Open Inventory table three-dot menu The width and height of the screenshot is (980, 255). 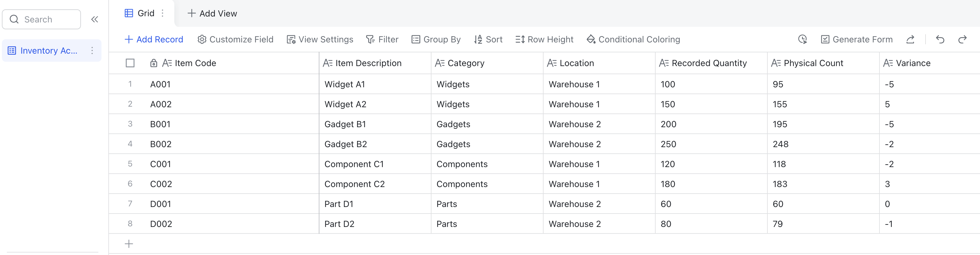[92, 51]
